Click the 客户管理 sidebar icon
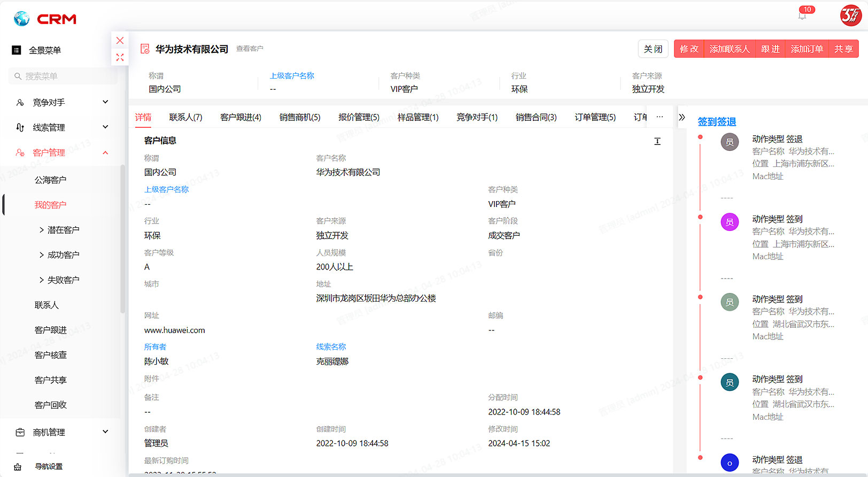The height and width of the screenshot is (477, 868). point(20,152)
